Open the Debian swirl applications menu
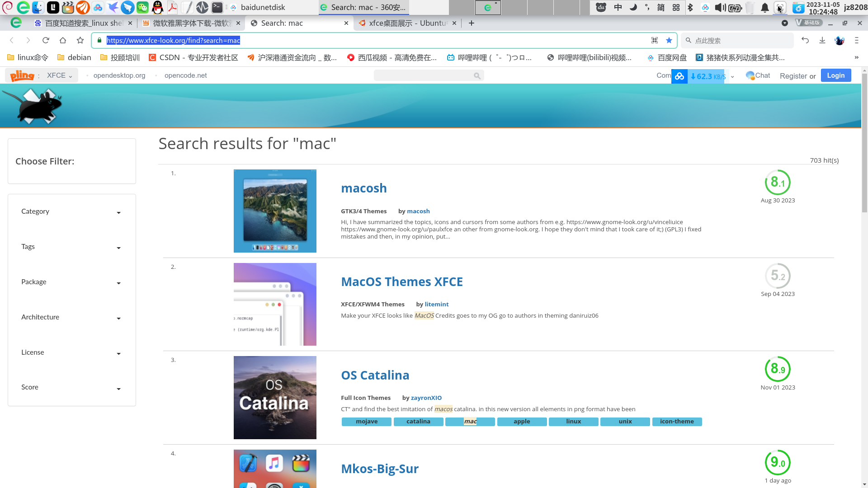This screenshot has height=488, width=868. 8,7
